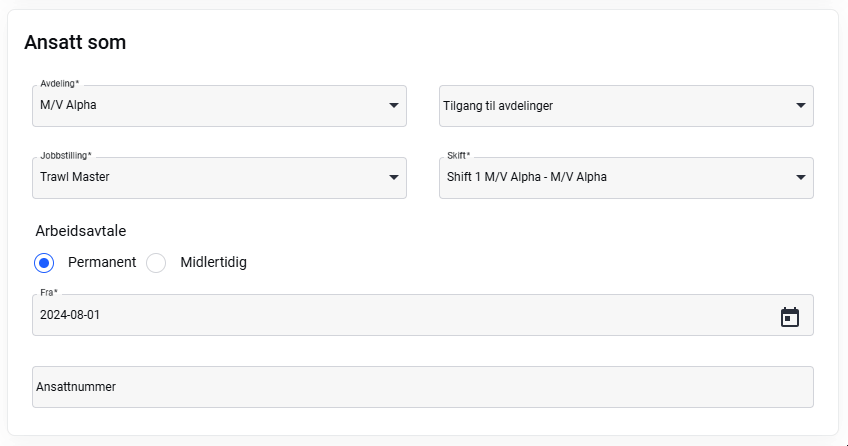Click the M/V Alpha value in Avdeling

point(68,105)
